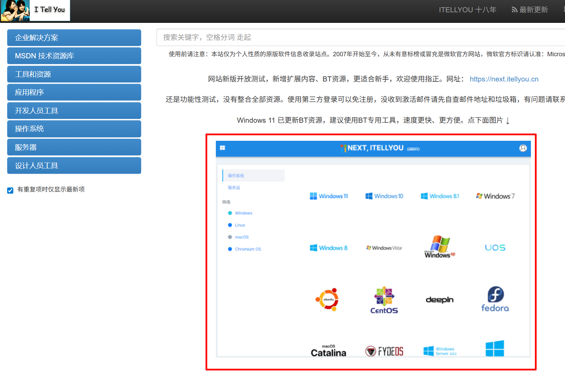565x392 pixels.
Task: Select the macOS filter in preview
Action: (238, 237)
